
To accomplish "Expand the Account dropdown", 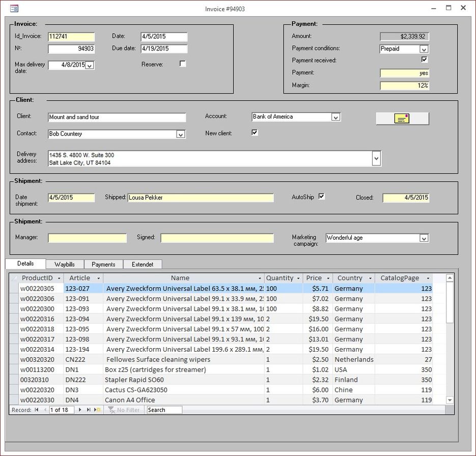I will pos(335,117).
